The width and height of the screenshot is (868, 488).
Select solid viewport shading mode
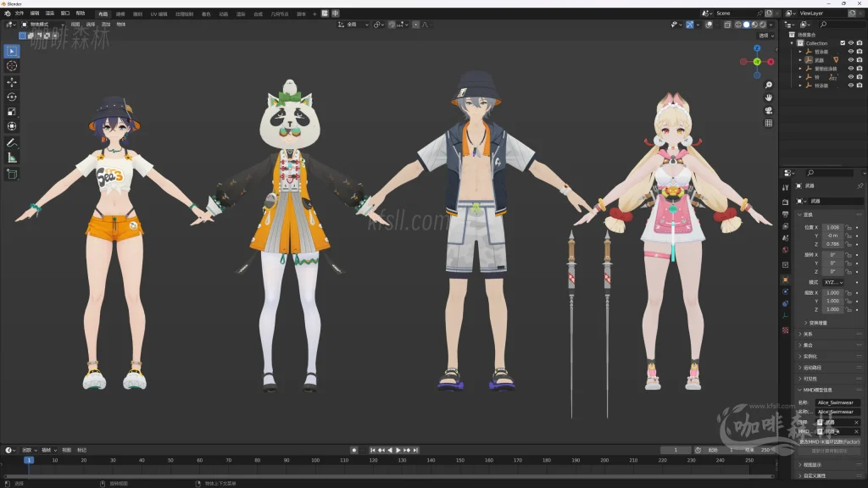(x=746, y=25)
